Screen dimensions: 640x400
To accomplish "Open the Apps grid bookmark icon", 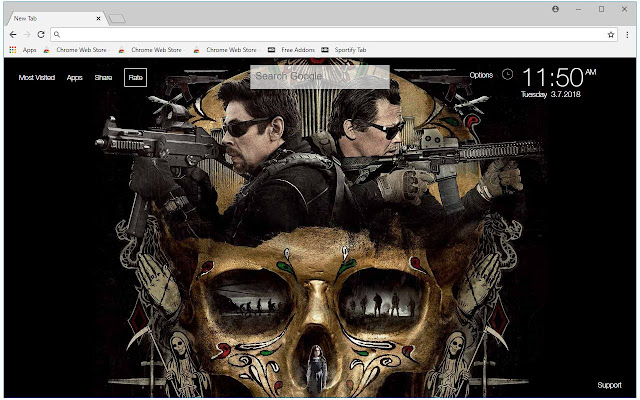I will click(x=13, y=50).
